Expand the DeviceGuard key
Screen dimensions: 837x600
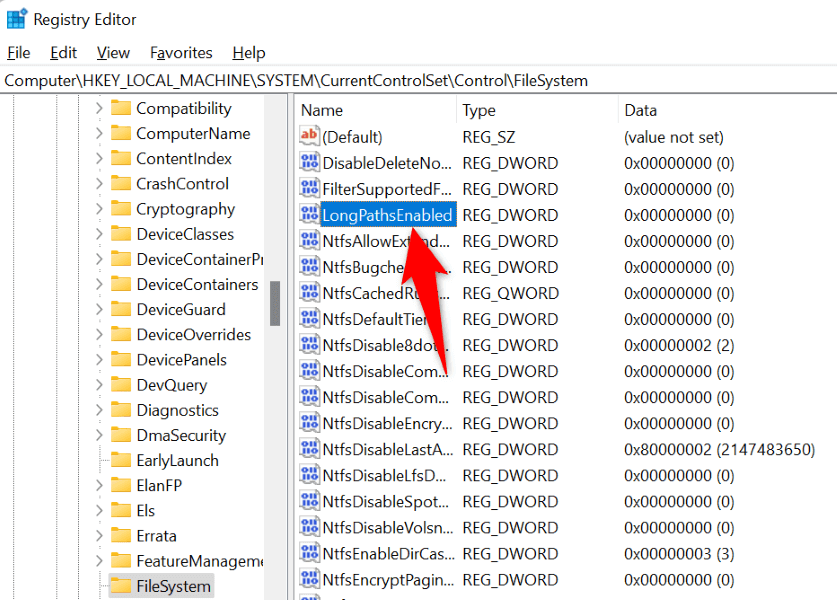point(99,310)
